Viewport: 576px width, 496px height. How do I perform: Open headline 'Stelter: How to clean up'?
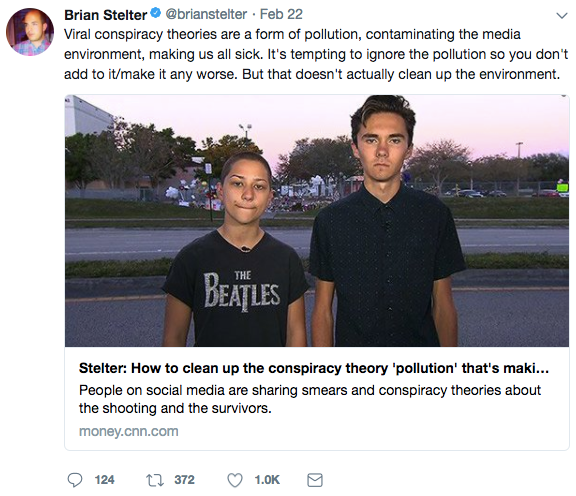314,368
